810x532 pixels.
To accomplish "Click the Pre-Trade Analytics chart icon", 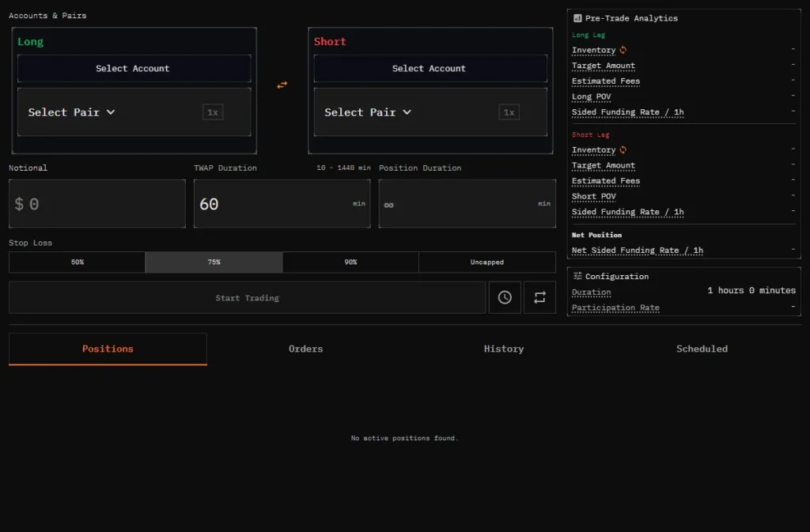I will (577, 18).
